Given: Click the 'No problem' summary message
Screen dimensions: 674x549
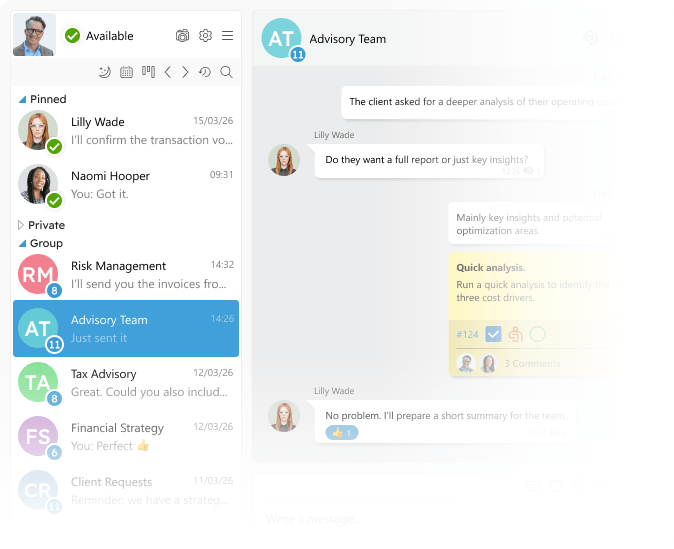Looking at the screenshot, I should coord(446,421).
